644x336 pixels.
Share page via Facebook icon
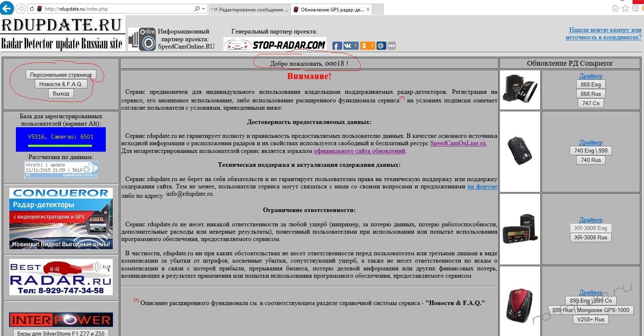pyautogui.click(x=337, y=46)
